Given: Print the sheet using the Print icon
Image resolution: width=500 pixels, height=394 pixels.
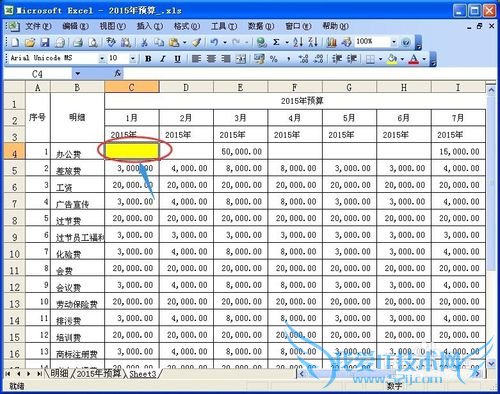Looking at the screenshot, I should [x=78, y=42].
